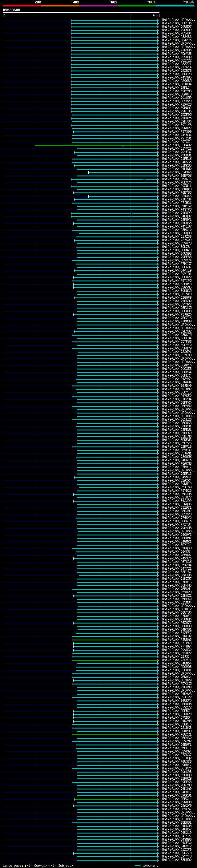The height and width of the screenshot is (868, 197).
Task: Select hit label UniRef100_C4T1R7
Action: (x=176, y=836)
